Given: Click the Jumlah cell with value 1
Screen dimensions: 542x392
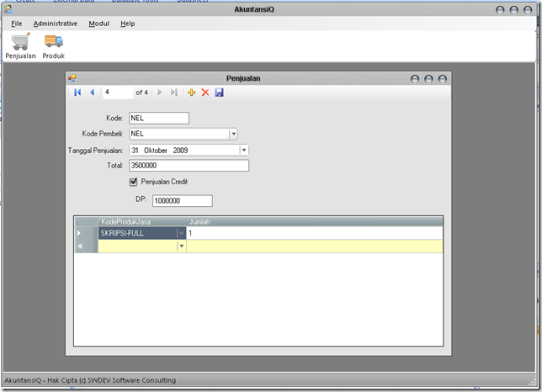Looking at the screenshot, I should click(x=315, y=233).
